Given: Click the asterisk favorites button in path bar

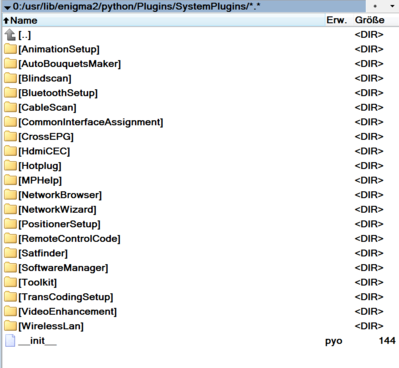Looking at the screenshot, I should coord(375,6).
